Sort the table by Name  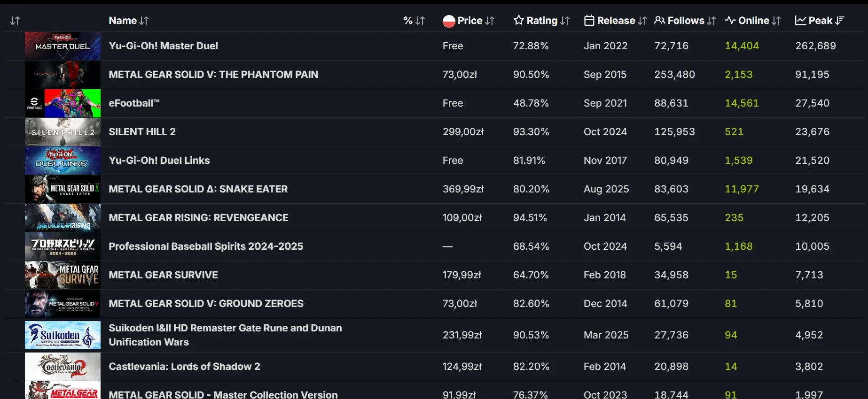tap(128, 21)
